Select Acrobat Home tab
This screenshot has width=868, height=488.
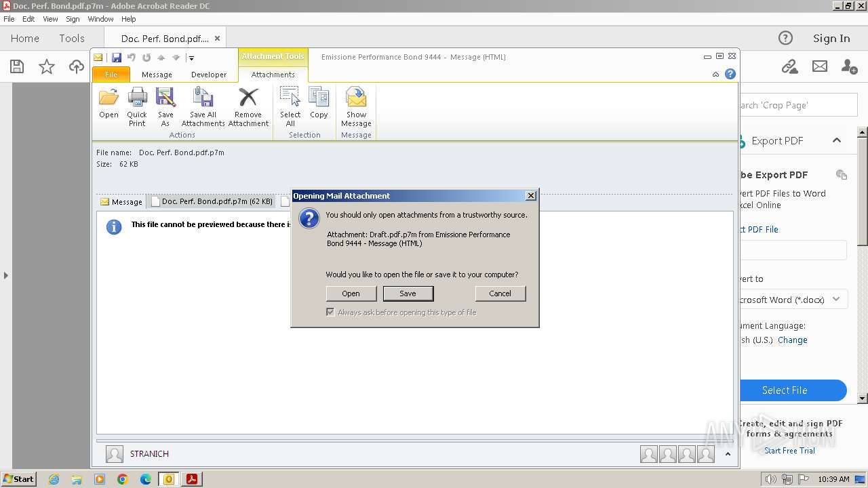(25, 38)
